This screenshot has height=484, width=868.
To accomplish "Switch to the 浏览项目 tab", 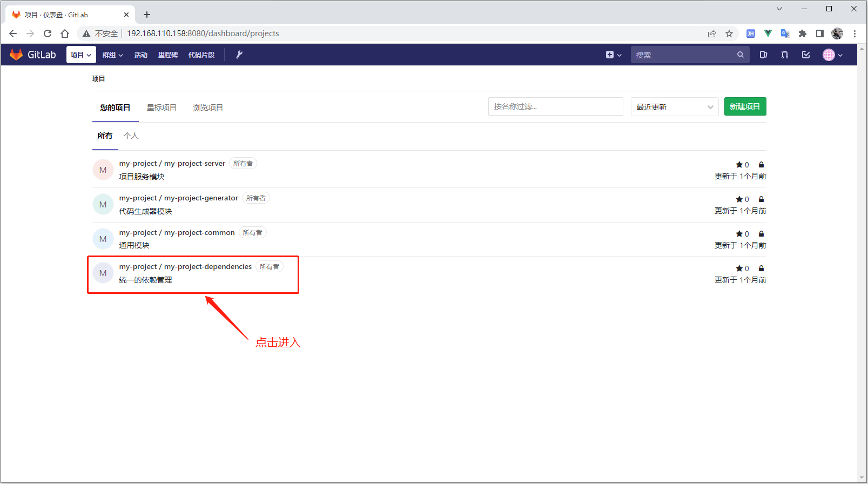I will click(x=208, y=107).
